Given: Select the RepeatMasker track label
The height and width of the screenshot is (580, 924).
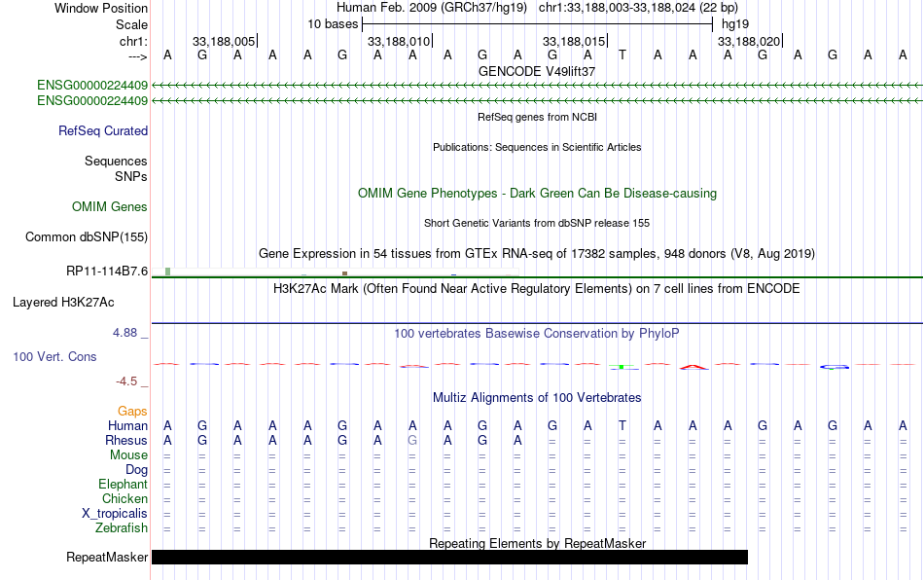Looking at the screenshot, I should (x=107, y=557).
